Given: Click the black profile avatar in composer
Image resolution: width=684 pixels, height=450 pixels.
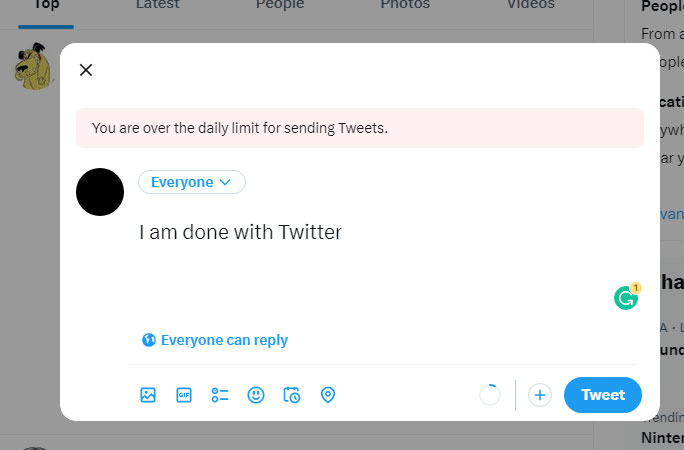Looking at the screenshot, I should [x=100, y=192].
